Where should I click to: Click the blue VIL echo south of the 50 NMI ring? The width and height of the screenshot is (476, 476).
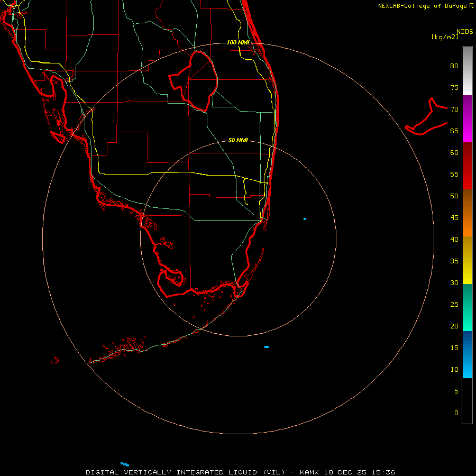267,347
